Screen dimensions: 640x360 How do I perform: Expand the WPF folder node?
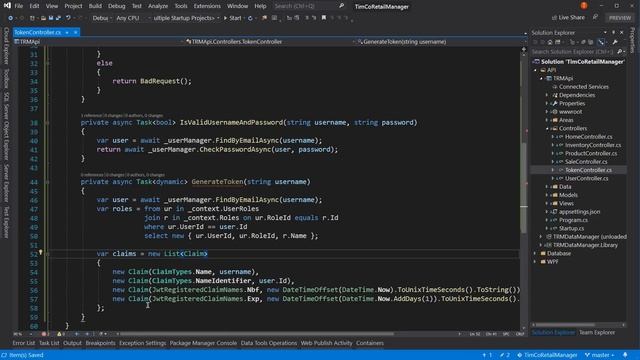[535, 262]
